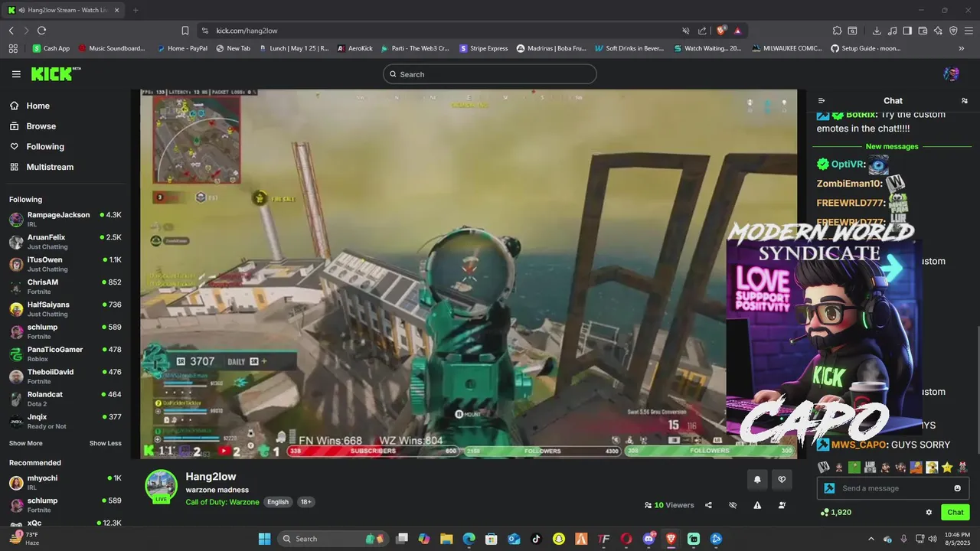The width and height of the screenshot is (980, 551).
Task: Open the Kick hamburger sidebar menu
Action: tap(16, 74)
